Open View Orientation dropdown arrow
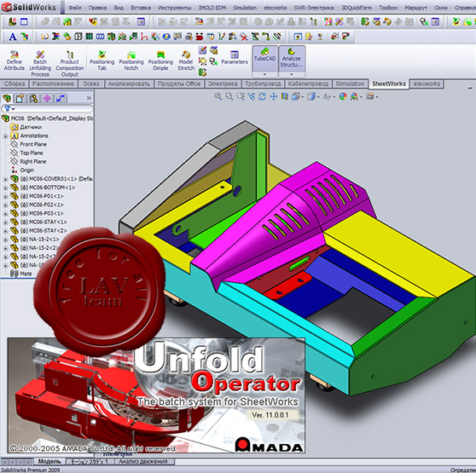The image size is (476, 473). click(x=303, y=97)
